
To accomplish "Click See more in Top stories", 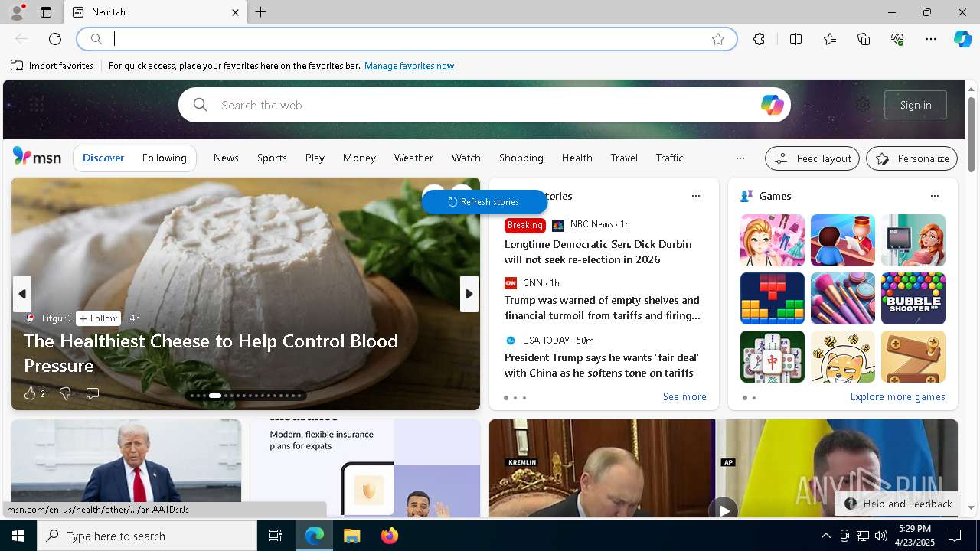I will [x=684, y=396].
